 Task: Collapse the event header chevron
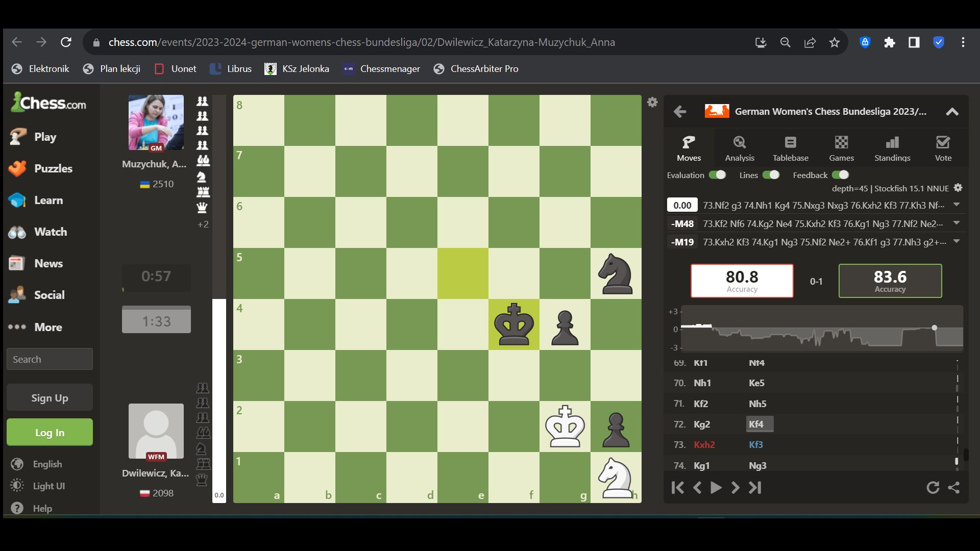click(x=952, y=112)
